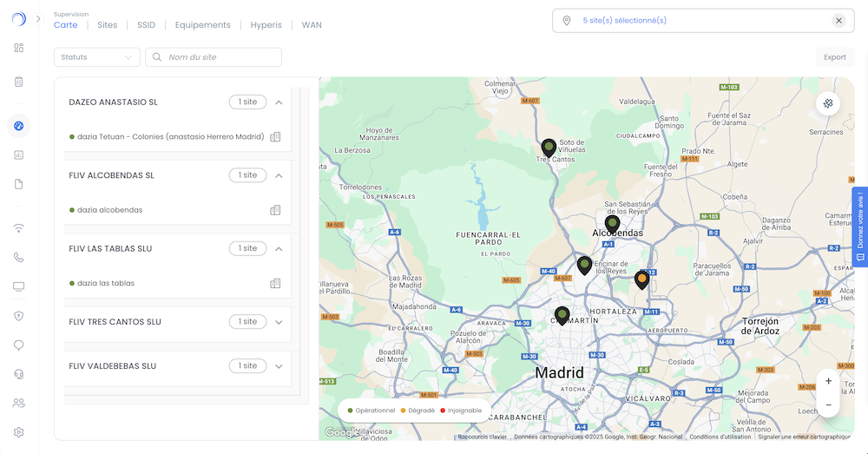Open the Statuts filter dropdown
This screenshot has height=454, width=868.
click(96, 57)
